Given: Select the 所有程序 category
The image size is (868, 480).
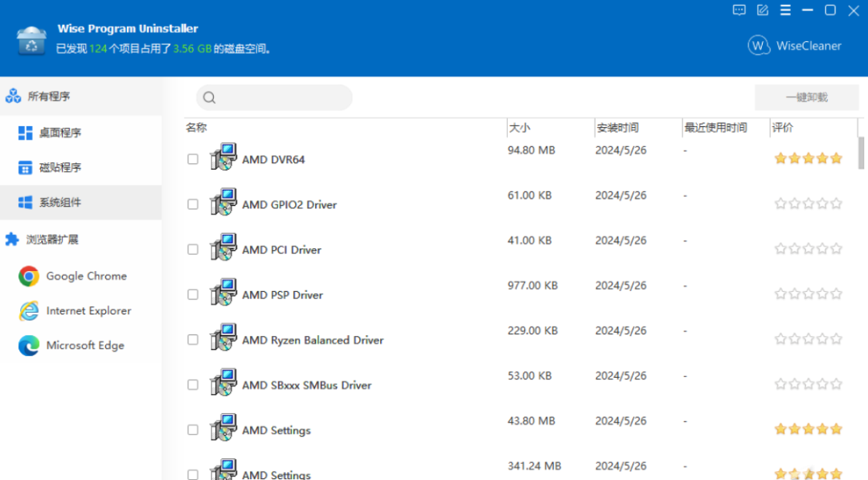Looking at the screenshot, I should 81,96.
